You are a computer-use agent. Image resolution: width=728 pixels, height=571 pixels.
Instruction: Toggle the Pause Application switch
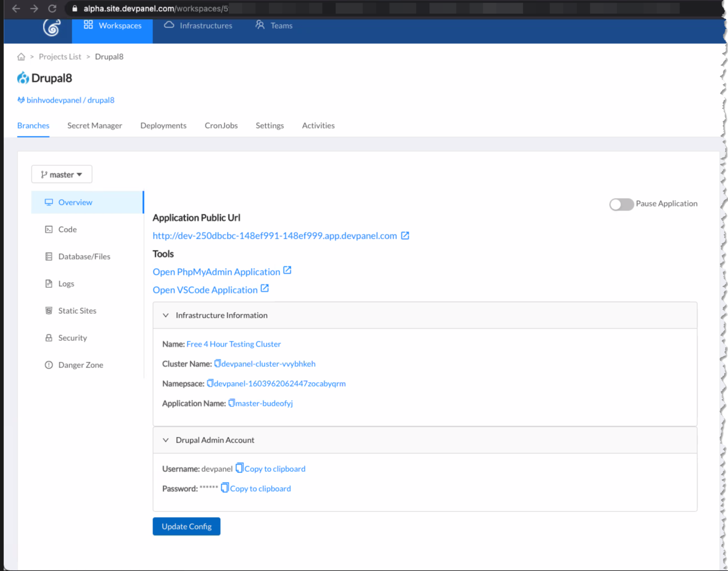[621, 204]
